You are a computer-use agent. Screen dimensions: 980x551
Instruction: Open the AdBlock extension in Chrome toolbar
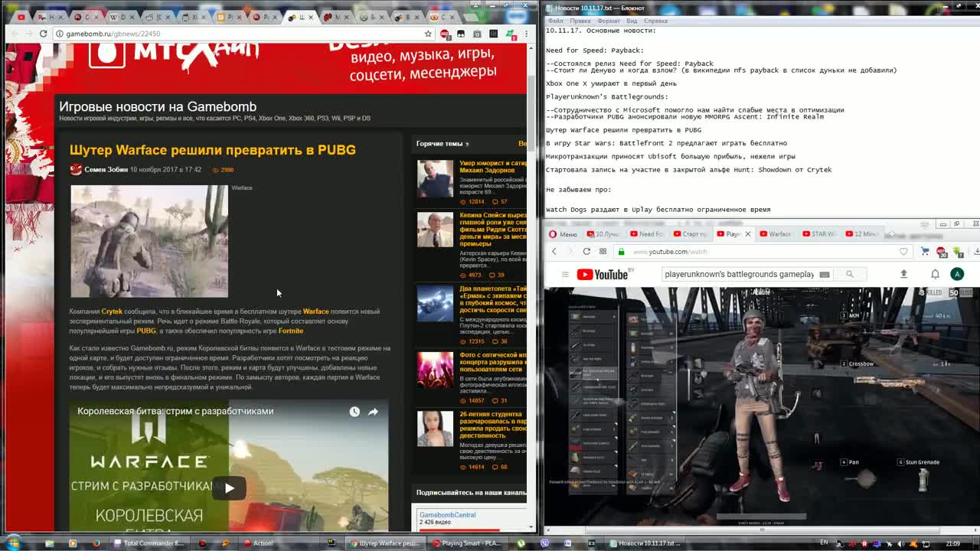(445, 34)
